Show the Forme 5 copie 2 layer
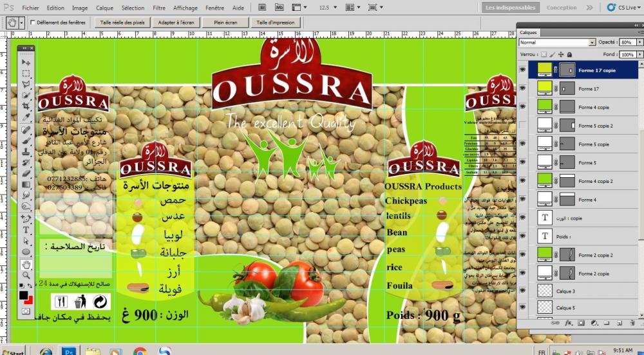 pyautogui.click(x=522, y=125)
